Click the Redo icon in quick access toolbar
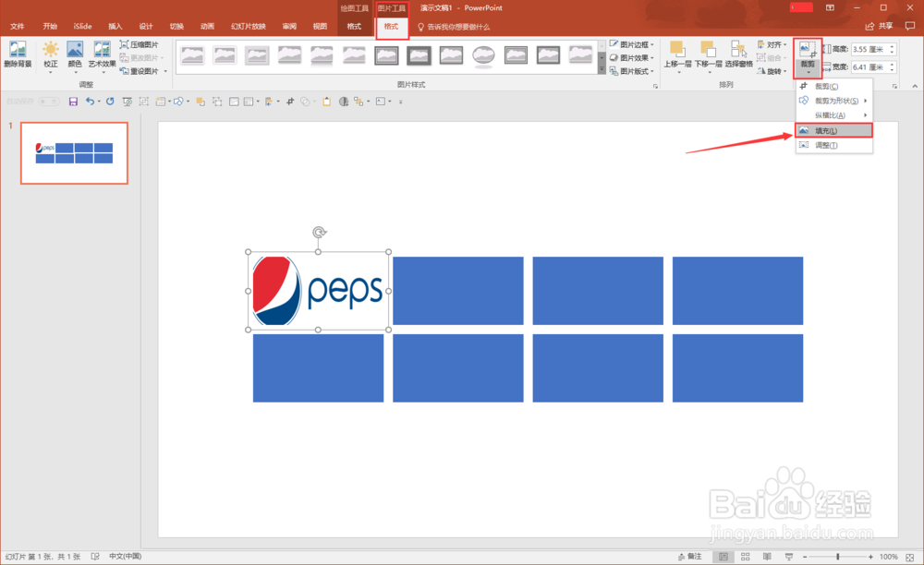This screenshot has height=565, width=924. pyautogui.click(x=110, y=102)
